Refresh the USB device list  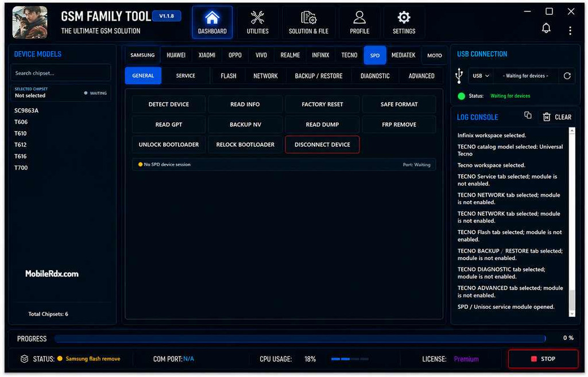coord(567,76)
